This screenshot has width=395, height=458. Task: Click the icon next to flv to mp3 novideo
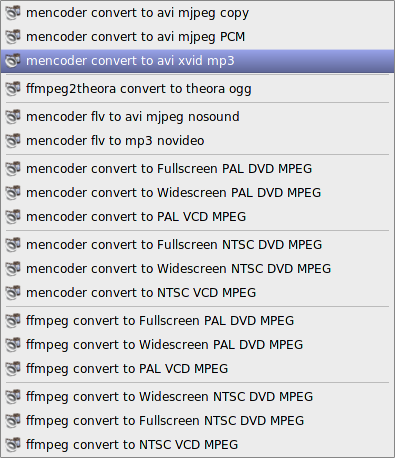pyautogui.click(x=13, y=141)
